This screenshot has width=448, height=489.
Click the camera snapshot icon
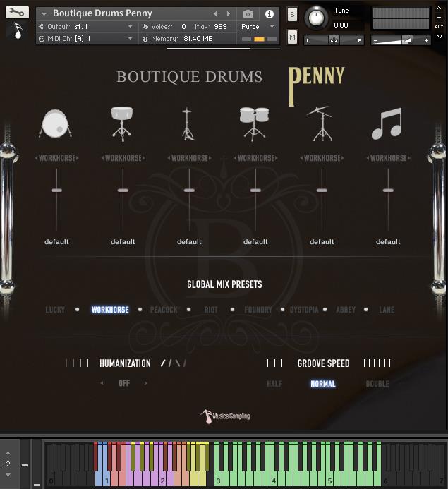coord(248,14)
